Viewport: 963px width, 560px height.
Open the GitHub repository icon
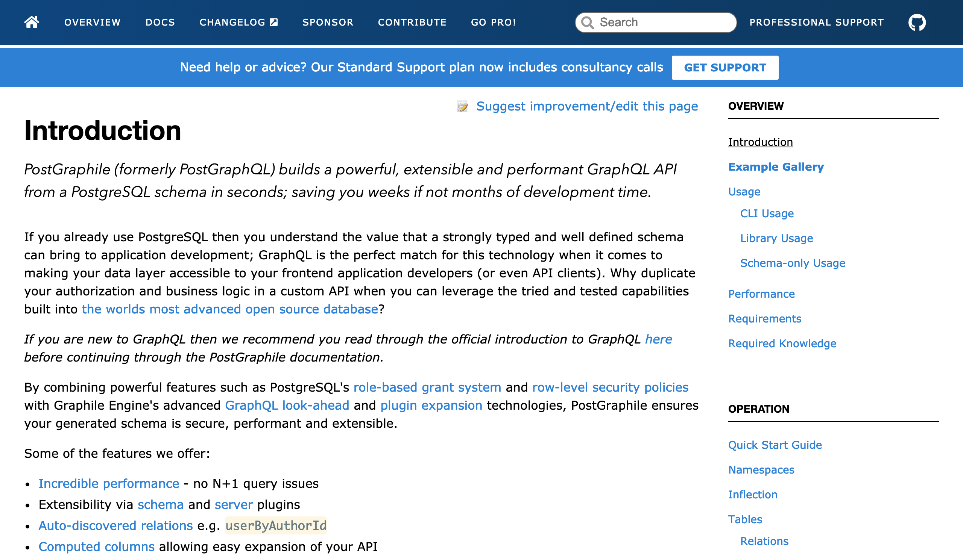[x=917, y=23]
